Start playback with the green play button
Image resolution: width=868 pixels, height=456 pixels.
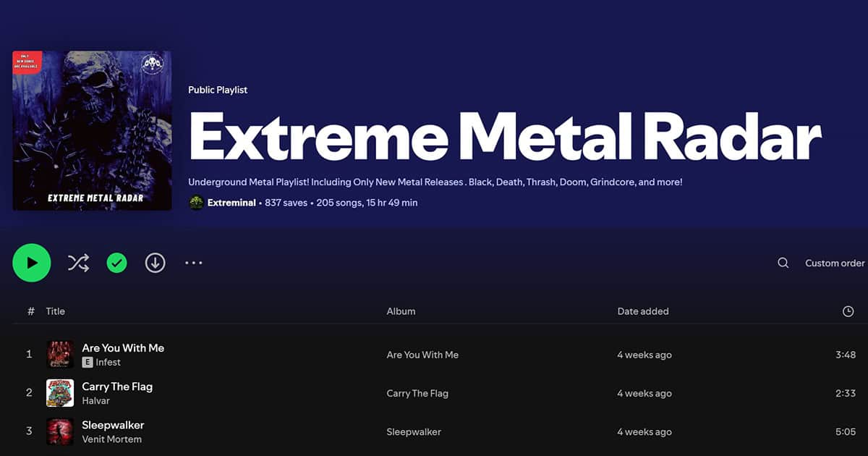tap(32, 263)
